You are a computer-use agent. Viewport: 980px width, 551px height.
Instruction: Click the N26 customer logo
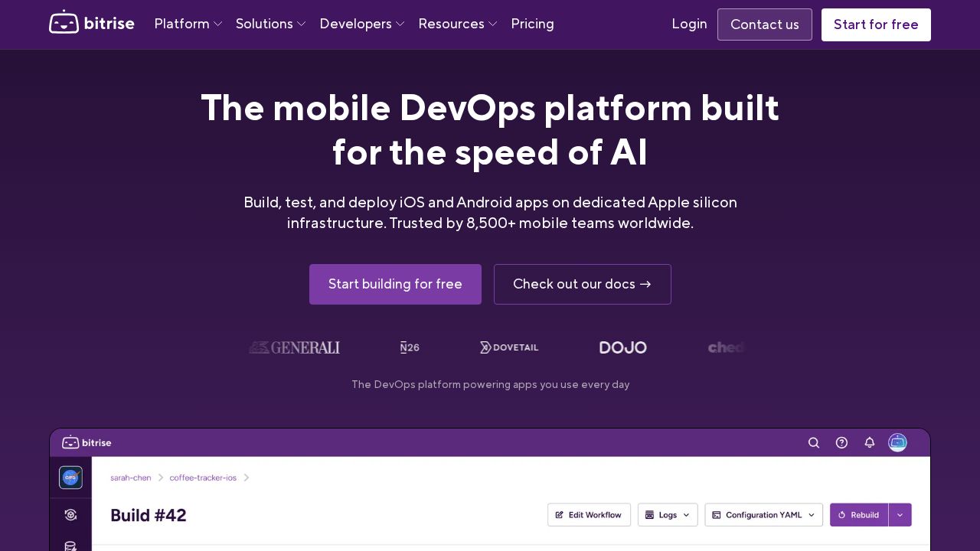(x=410, y=347)
